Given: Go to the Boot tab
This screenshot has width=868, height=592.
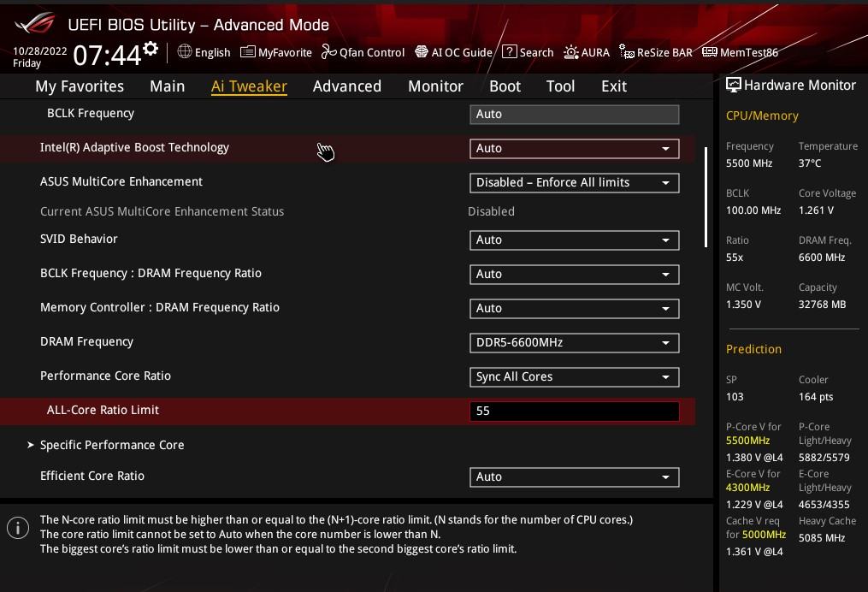Looking at the screenshot, I should pos(505,86).
